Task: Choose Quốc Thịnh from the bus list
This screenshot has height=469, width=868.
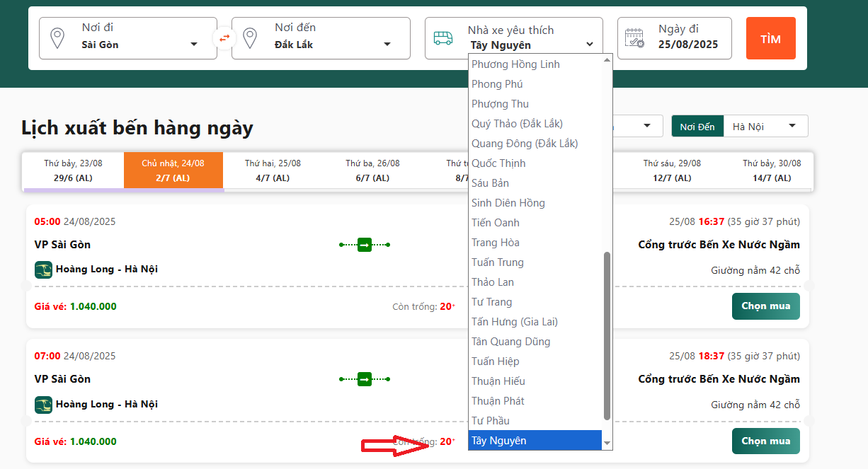Action: click(x=535, y=163)
